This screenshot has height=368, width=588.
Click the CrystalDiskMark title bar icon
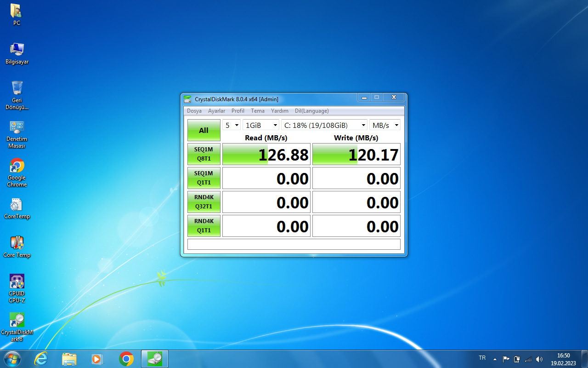[187, 99]
